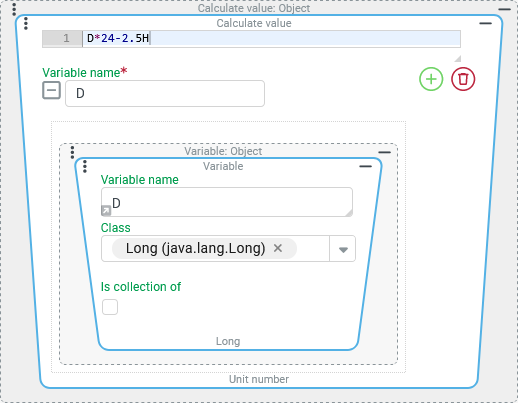The height and width of the screenshot is (403, 518).
Task: Click the three-dot handle of Calculate value block
Action: click(x=26, y=24)
